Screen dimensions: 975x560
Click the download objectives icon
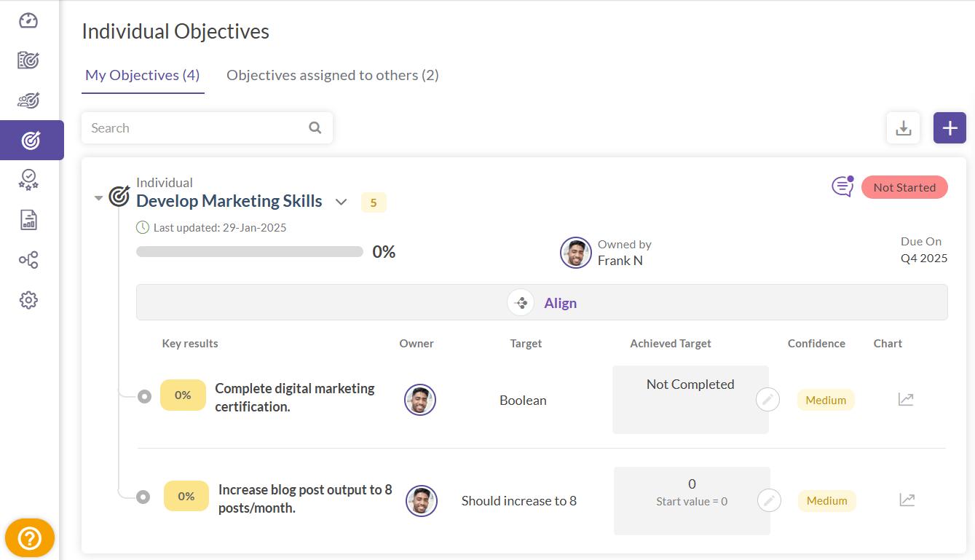[903, 128]
